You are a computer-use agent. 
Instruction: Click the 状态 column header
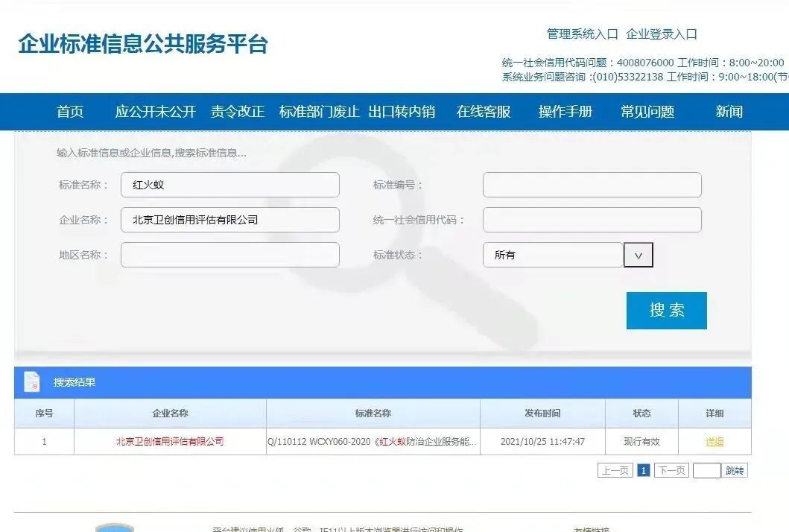pyautogui.click(x=641, y=414)
